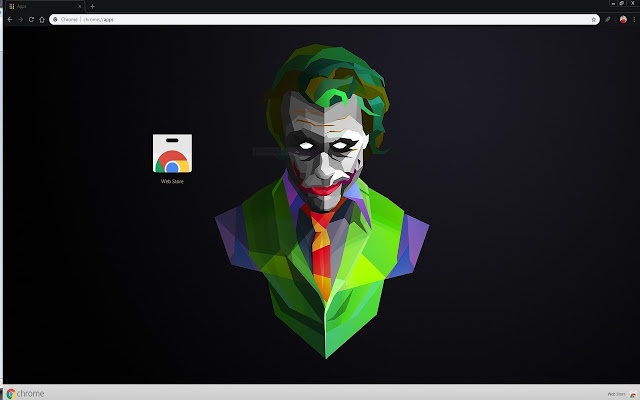
Task: Click the Web Store label under the app icon
Action: 172,181
